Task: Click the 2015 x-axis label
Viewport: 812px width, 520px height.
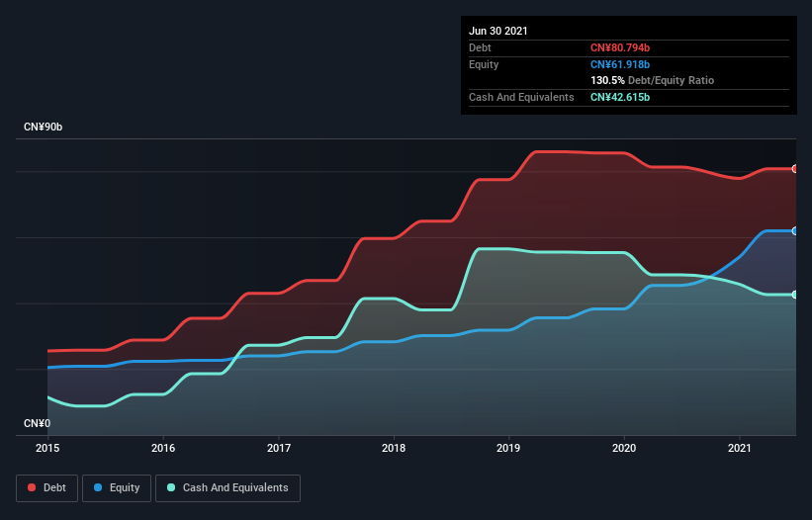Action: (x=47, y=448)
